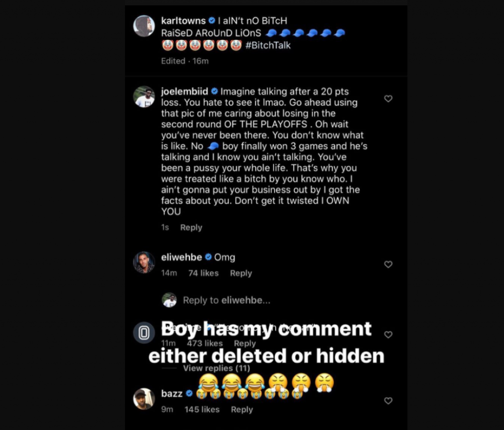
Task: Open joelembiid username link
Action: coord(185,92)
